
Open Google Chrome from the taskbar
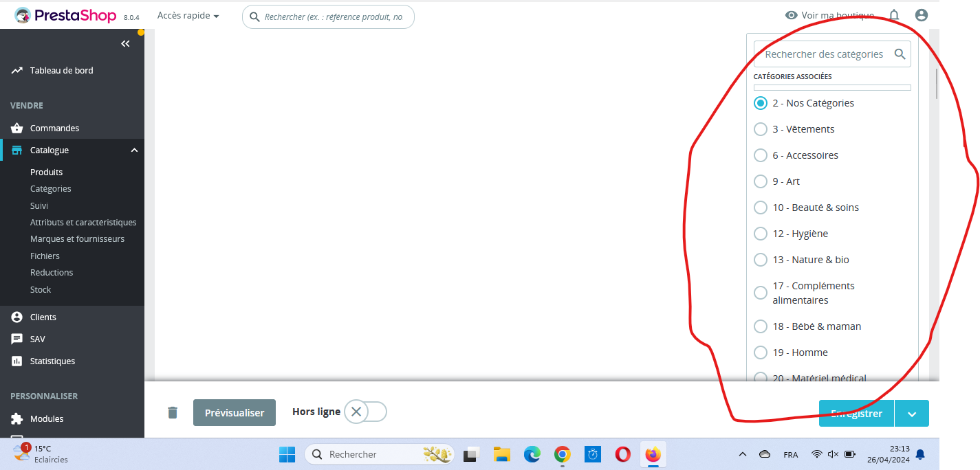tap(563, 454)
